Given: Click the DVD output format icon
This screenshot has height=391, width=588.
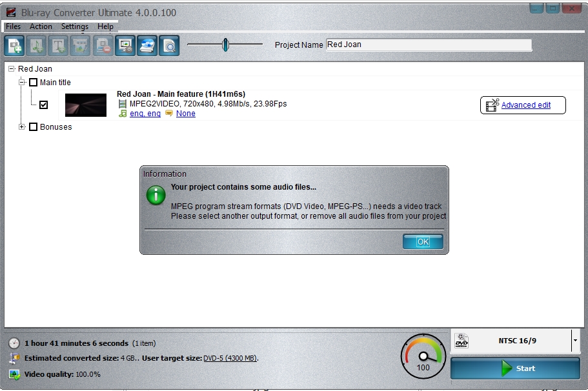Looking at the screenshot, I should click(x=461, y=341).
